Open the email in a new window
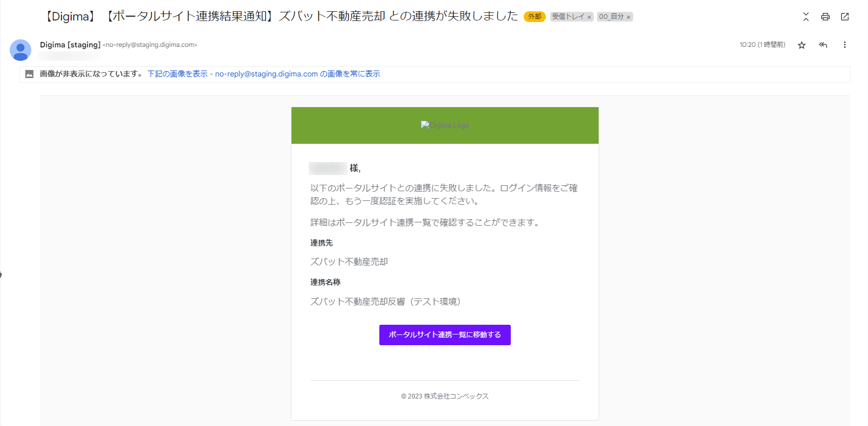 tap(844, 17)
